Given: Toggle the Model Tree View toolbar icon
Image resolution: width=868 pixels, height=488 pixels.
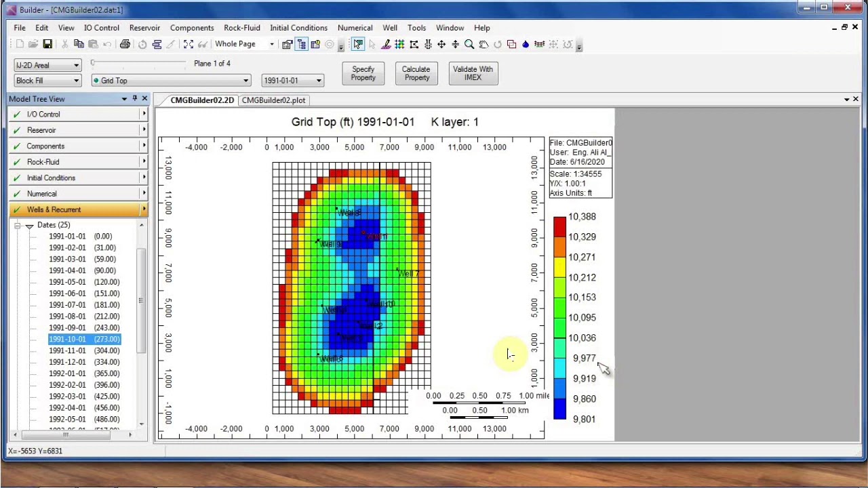Looking at the screenshot, I should pos(301,45).
